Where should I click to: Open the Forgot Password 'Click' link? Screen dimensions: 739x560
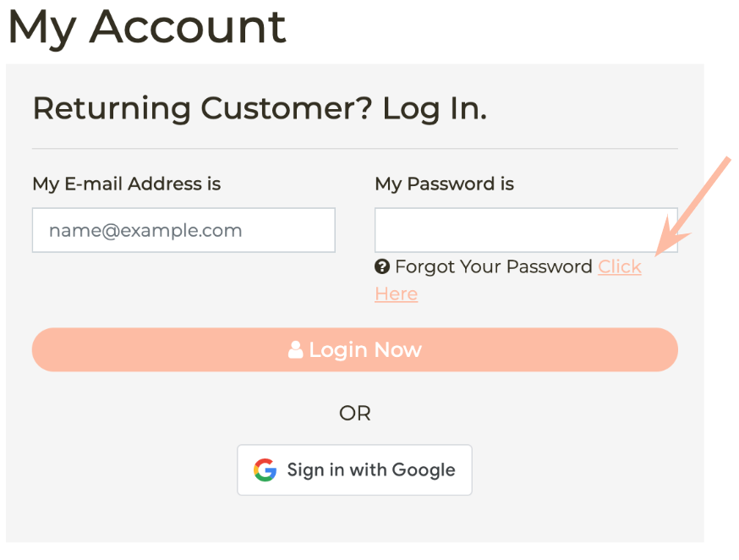tap(619, 266)
